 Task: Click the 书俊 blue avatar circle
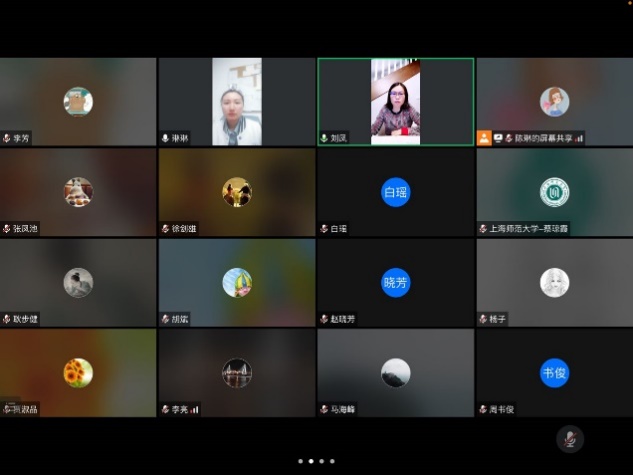click(554, 373)
